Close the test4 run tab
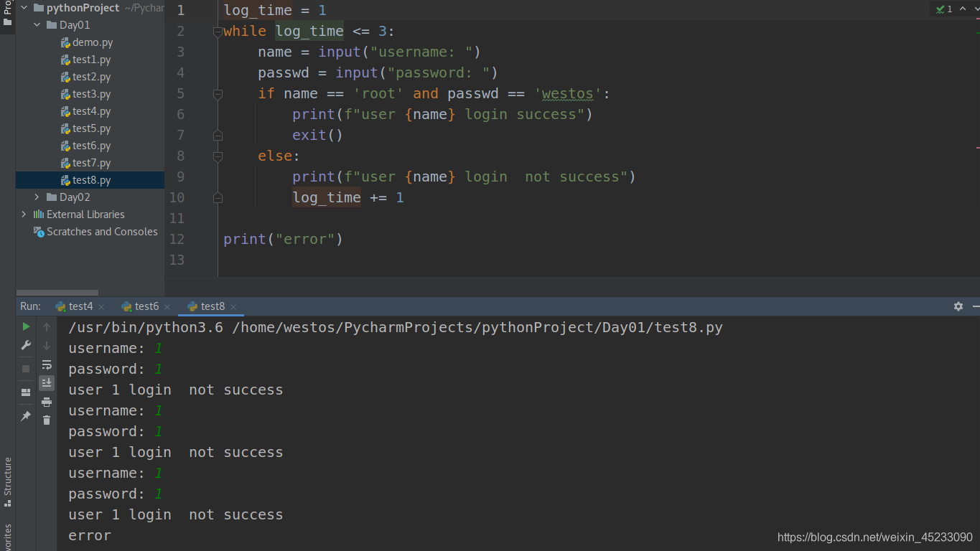The height and width of the screenshot is (551, 980). coord(101,307)
